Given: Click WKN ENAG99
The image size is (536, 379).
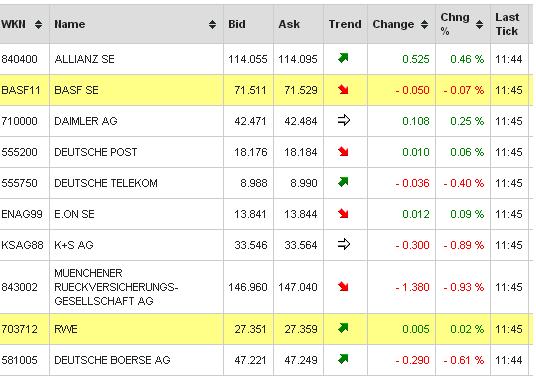Looking at the screenshot, I should (x=22, y=214).
